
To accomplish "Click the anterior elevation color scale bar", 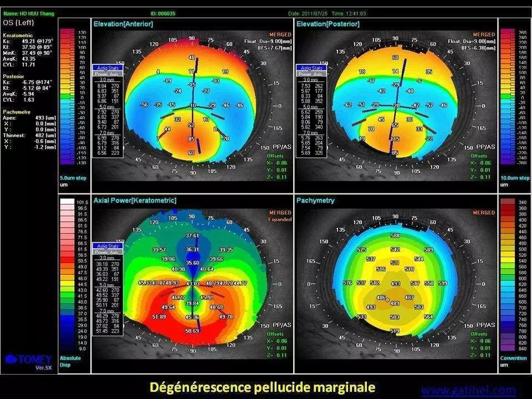I will [x=67, y=97].
